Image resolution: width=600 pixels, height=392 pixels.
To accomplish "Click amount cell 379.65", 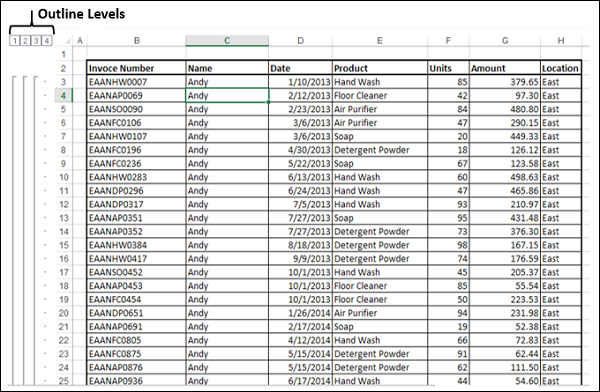I will coord(505,82).
